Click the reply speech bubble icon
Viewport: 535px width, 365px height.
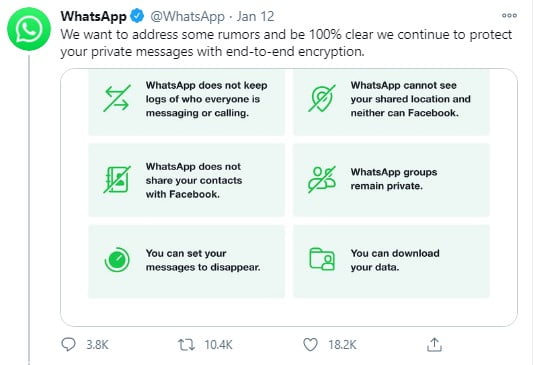coord(68,344)
